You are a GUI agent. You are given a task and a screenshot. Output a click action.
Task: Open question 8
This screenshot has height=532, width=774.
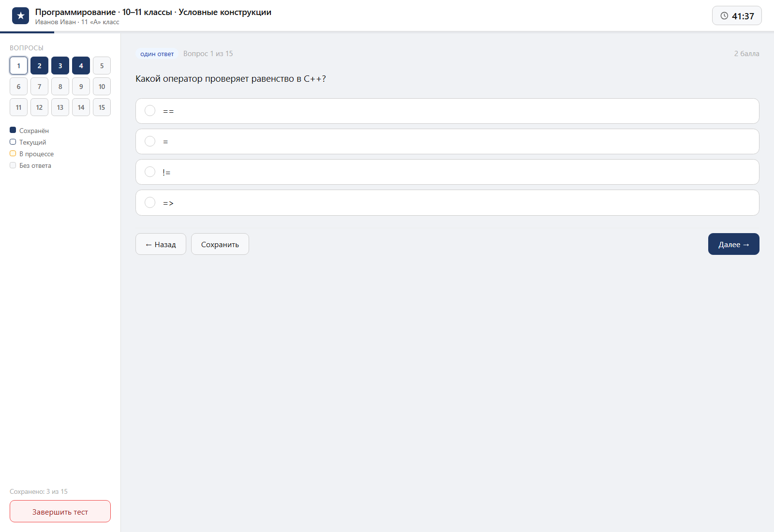coord(60,87)
